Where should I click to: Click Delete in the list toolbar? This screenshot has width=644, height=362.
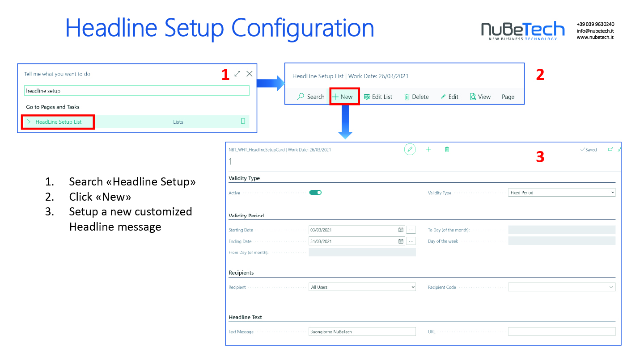416,97
